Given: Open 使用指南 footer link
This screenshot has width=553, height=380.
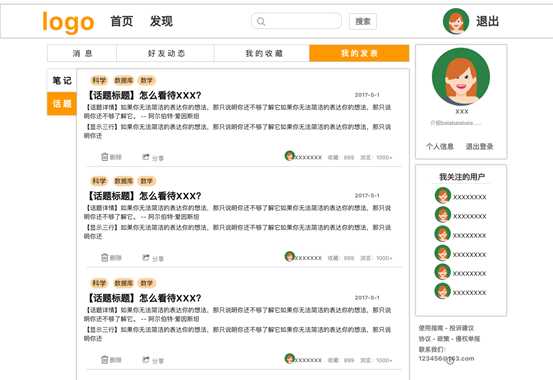Looking at the screenshot, I should [x=431, y=328].
